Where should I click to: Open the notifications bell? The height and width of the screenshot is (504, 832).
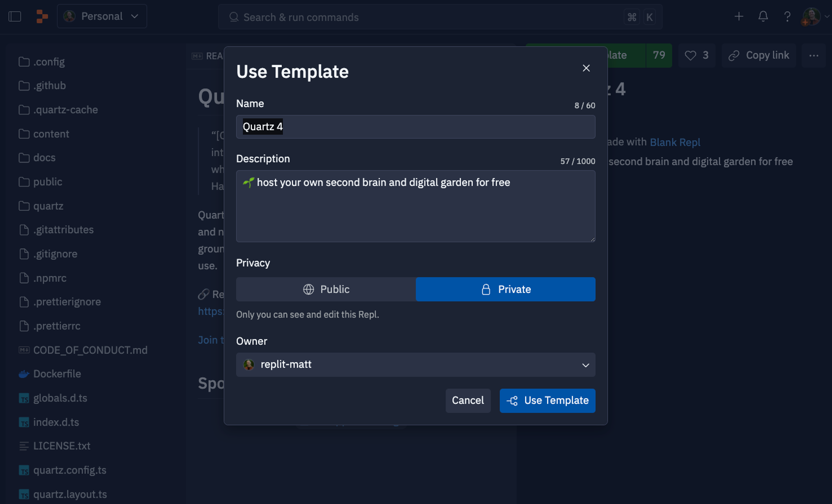763,16
